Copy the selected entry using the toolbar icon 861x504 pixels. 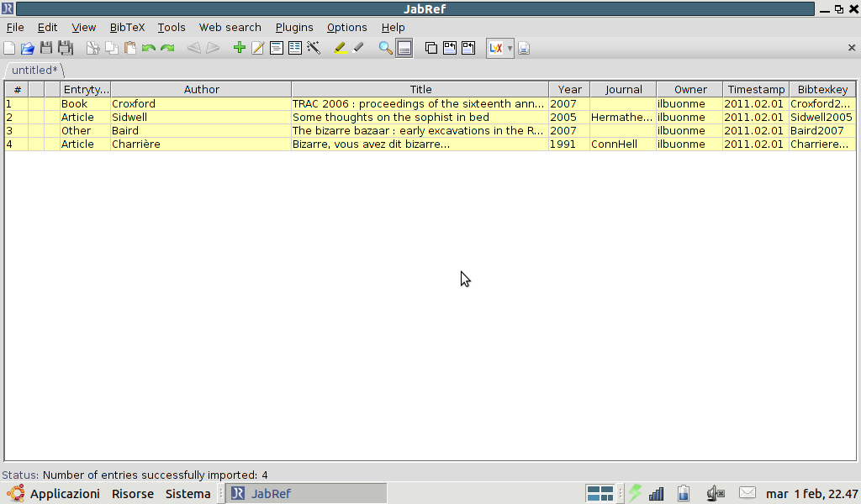[x=112, y=48]
